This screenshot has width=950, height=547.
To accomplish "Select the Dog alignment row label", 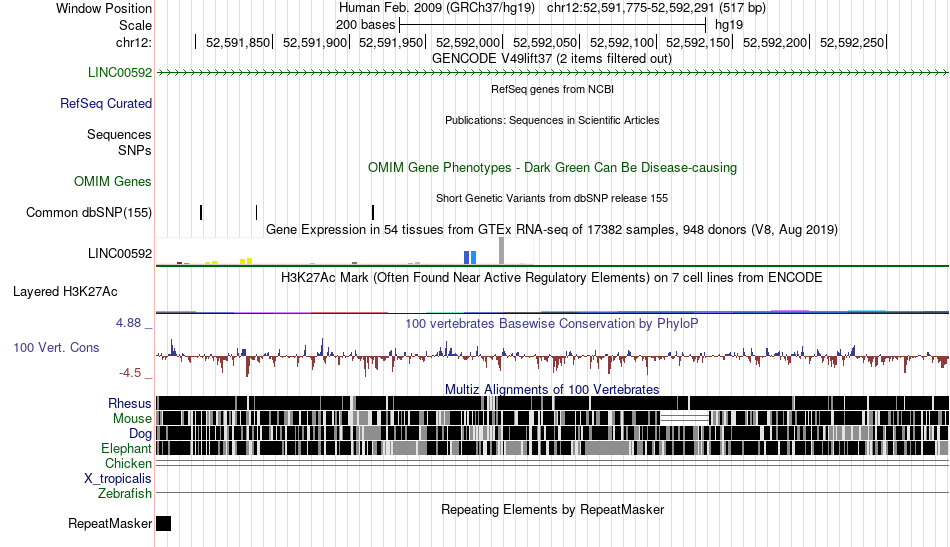I will tap(140, 434).
